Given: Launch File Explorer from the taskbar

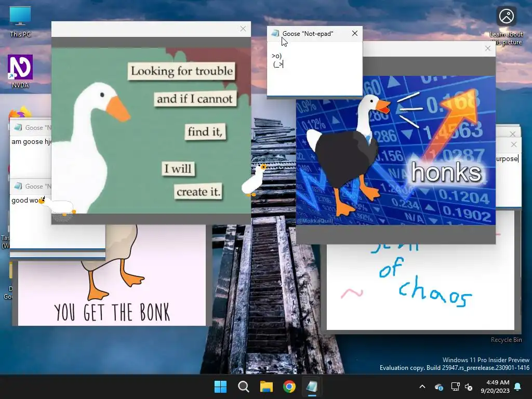Looking at the screenshot, I should click(267, 387).
